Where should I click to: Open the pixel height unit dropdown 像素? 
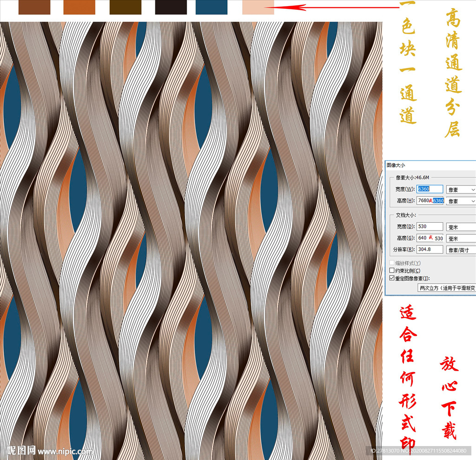point(461,201)
